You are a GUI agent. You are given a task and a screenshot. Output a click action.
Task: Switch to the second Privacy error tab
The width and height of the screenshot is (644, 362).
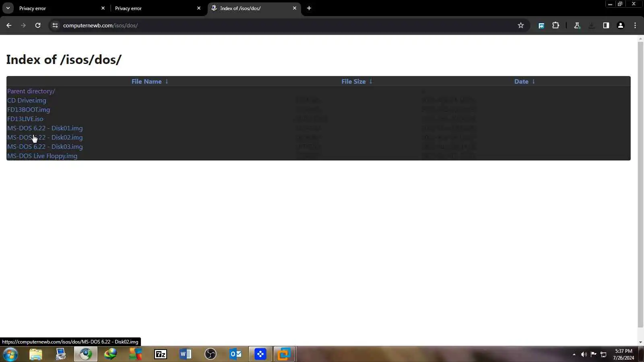pyautogui.click(x=158, y=8)
